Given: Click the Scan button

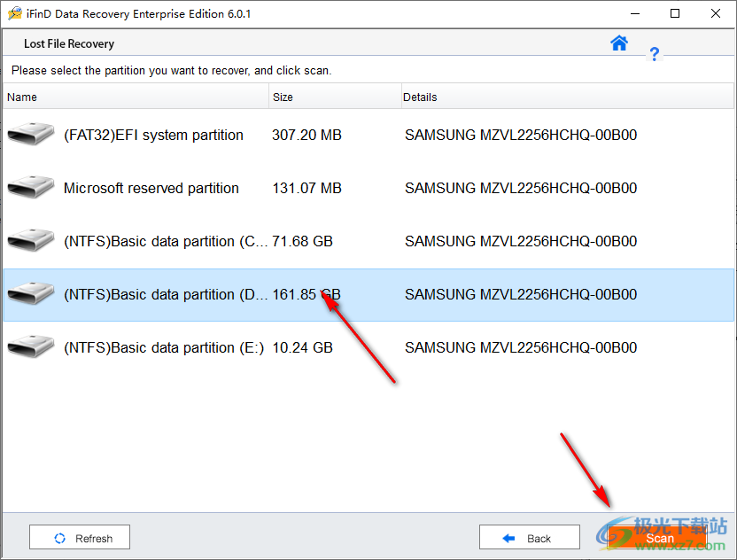Looking at the screenshot, I should pyautogui.click(x=660, y=538).
